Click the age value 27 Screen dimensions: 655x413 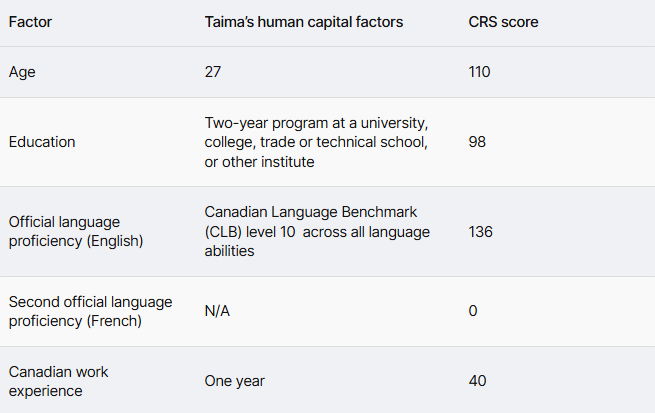[x=214, y=72]
